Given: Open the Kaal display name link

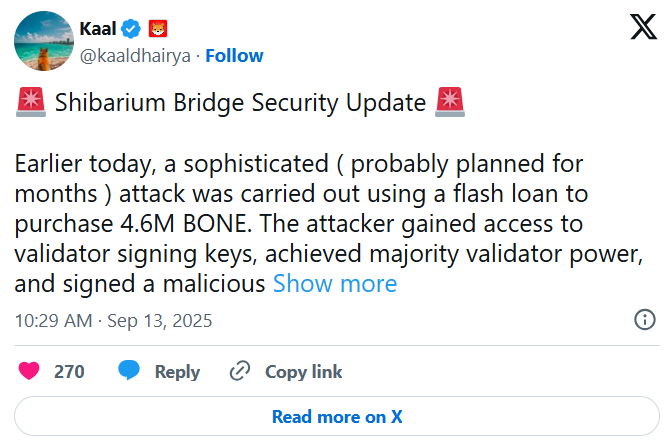Looking at the screenshot, I should pyautogui.click(x=96, y=28).
